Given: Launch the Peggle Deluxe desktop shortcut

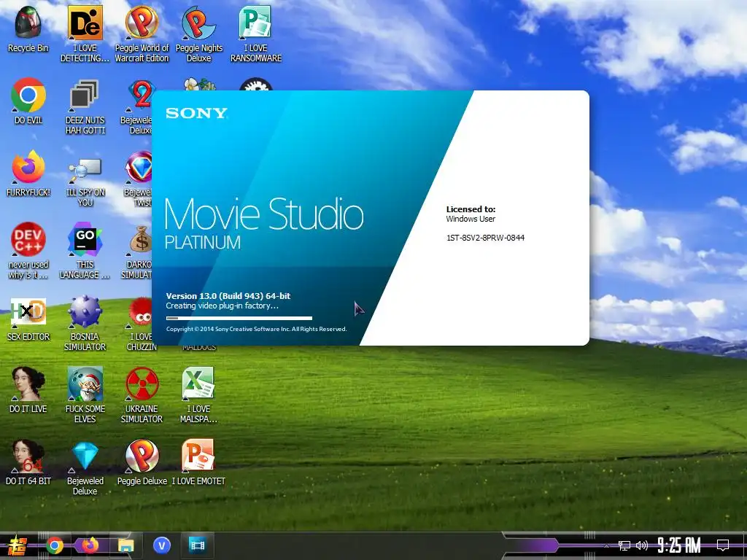Looking at the screenshot, I should tap(142, 462).
